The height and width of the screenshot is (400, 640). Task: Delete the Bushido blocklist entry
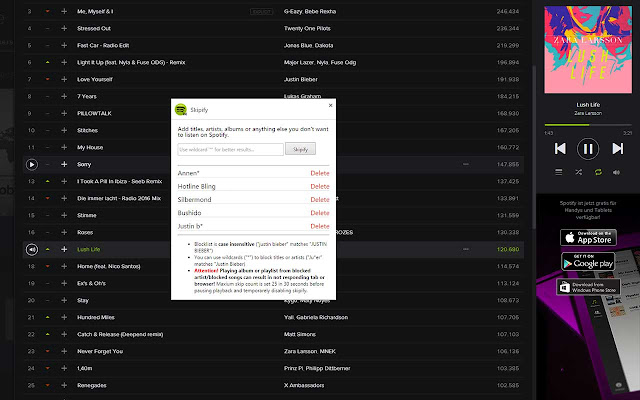(x=320, y=213)
